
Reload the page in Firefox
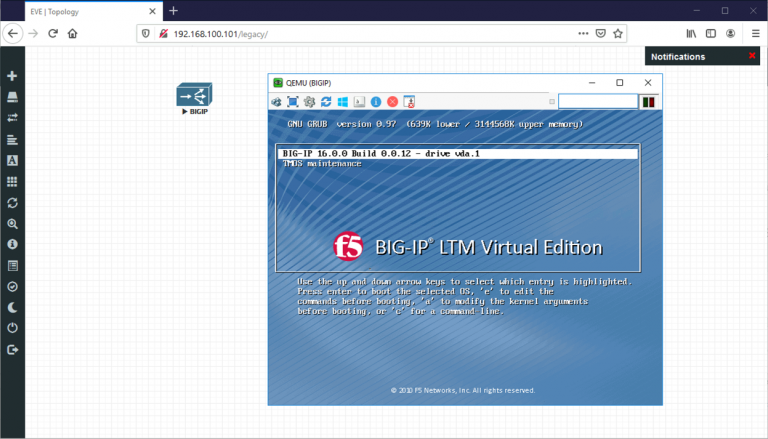(x=53, y=33)
